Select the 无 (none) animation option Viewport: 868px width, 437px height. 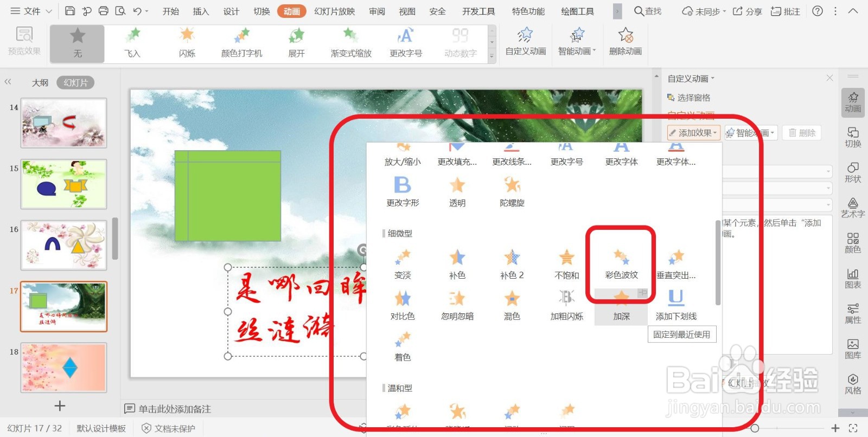coord(78,43)
